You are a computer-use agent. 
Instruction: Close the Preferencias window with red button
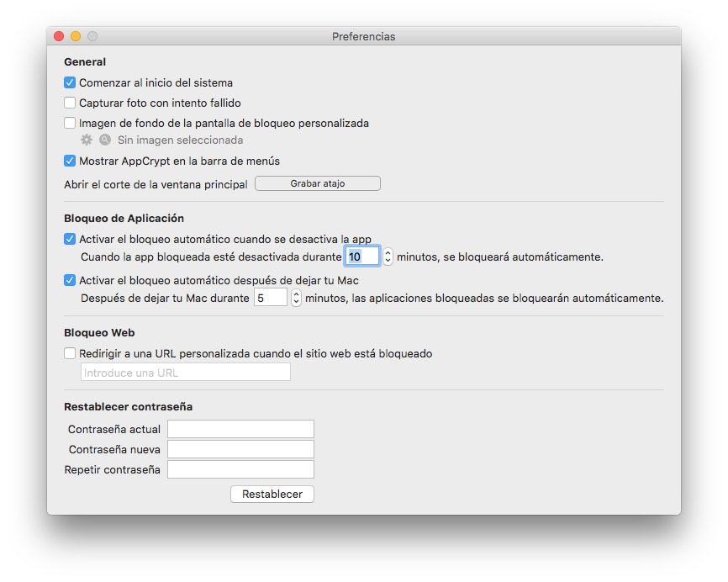point(59,36)
